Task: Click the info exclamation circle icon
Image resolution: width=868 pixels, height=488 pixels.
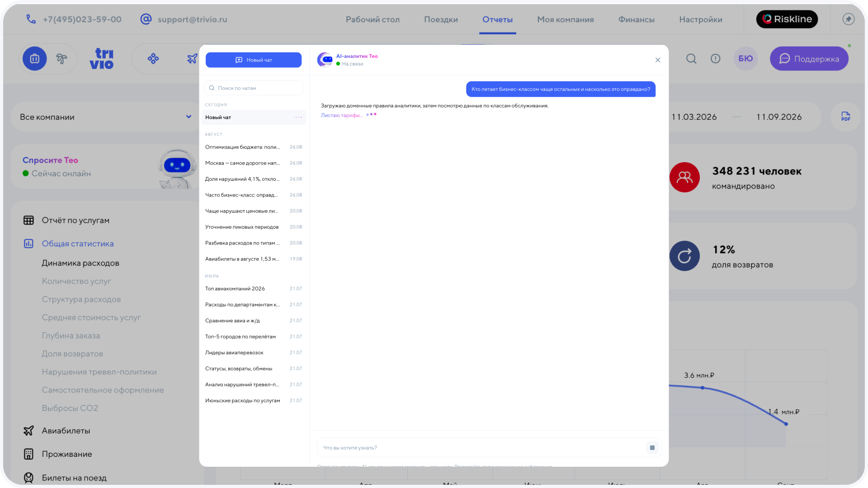Action: 715,58
